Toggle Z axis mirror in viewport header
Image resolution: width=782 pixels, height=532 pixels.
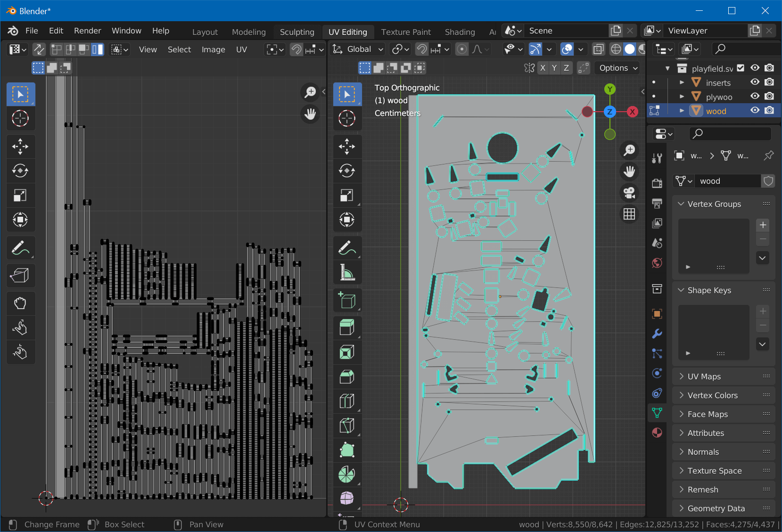566,68
